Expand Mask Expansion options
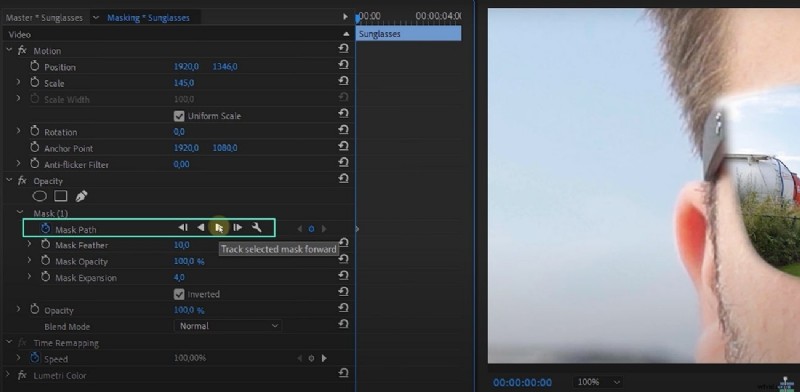The image size is (800, 392). click(x=30, y=277)
